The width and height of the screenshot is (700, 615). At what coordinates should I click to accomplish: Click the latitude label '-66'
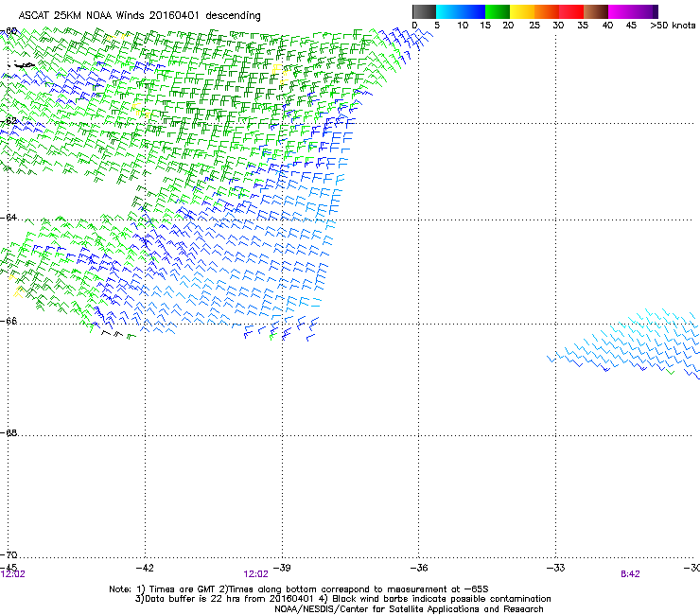coord(9,321)
